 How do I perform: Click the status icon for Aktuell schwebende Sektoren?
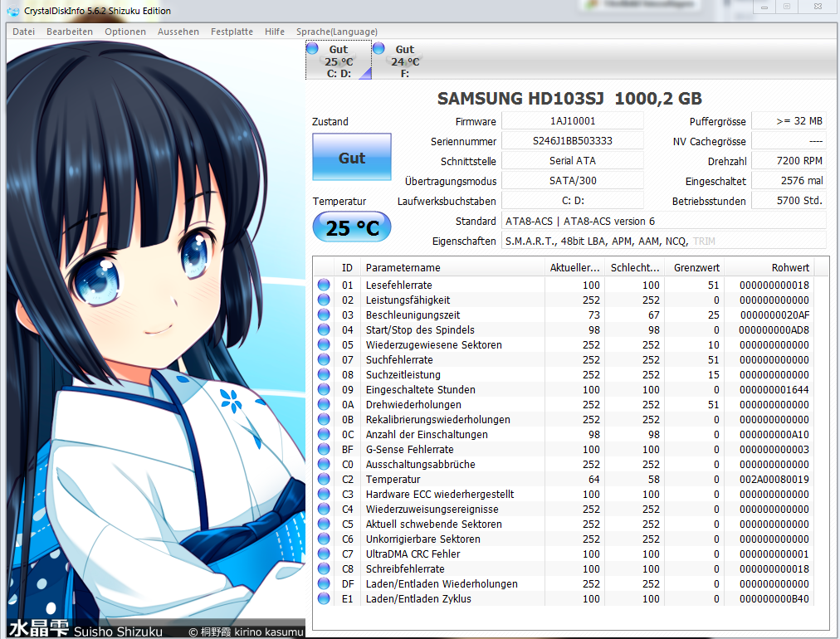pos(324,524)
